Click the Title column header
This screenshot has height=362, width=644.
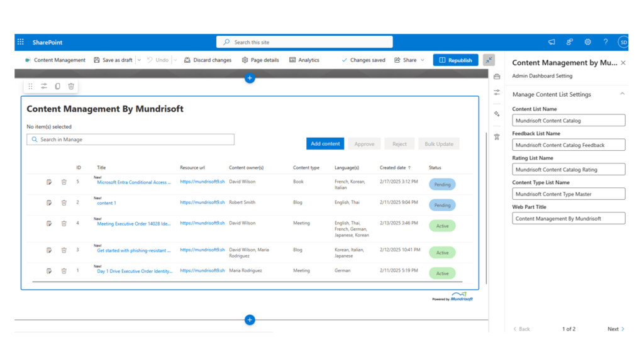(x=101, y=167)
